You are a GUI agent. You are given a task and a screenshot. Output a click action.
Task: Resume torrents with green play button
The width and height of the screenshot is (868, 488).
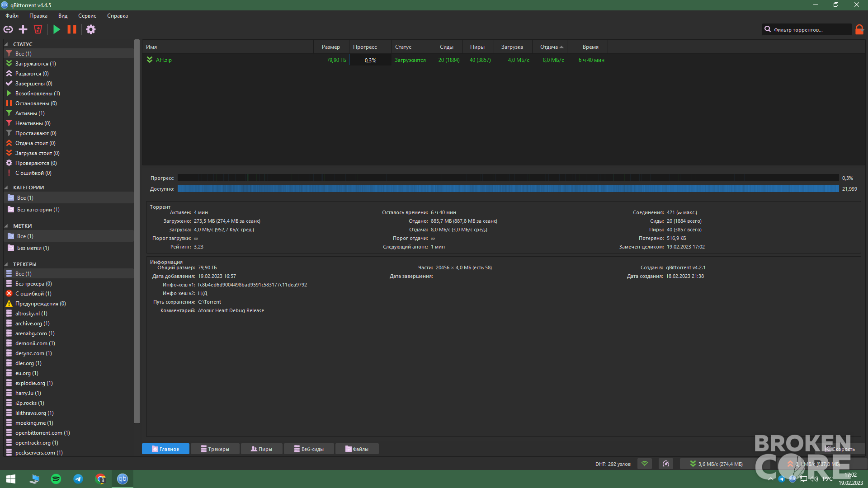coord(57,29)
